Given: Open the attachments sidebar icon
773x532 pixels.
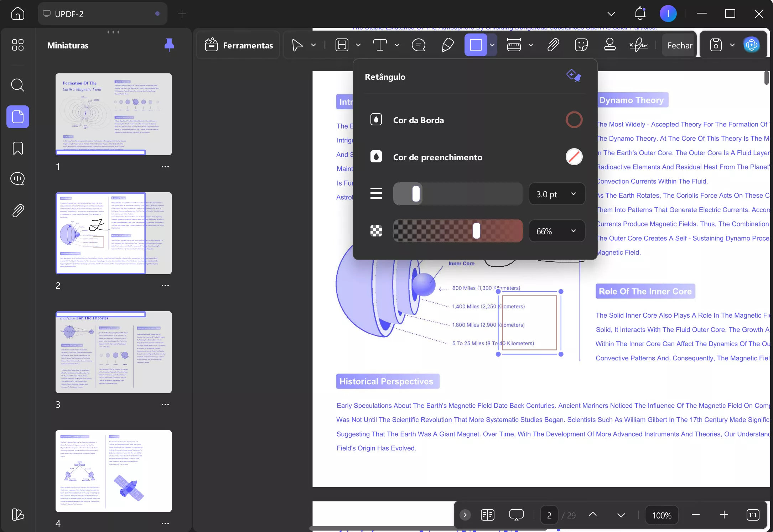Looking at the screenshot, I should [17, 211].
